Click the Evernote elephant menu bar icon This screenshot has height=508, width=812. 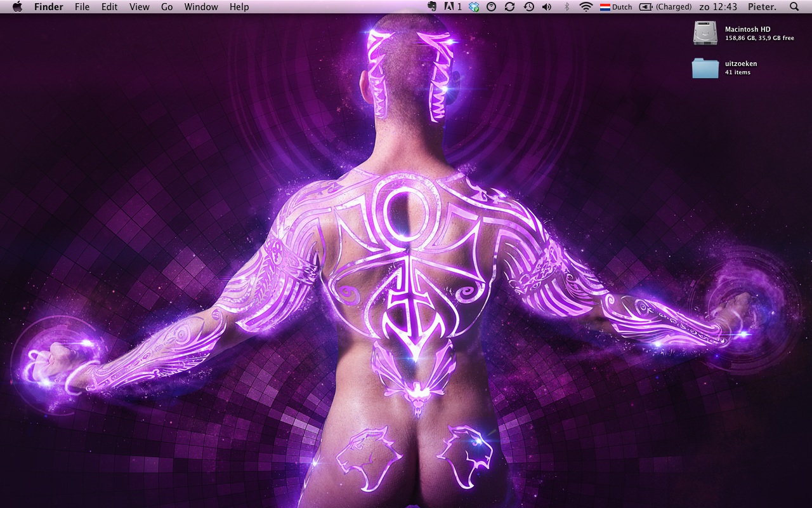click(x=433, y=7)
